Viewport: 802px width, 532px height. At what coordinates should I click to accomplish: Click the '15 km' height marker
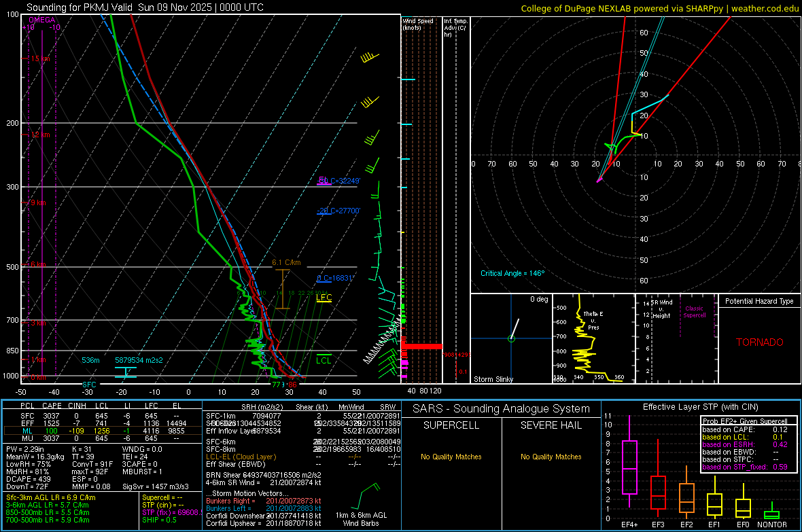(40, 59)
